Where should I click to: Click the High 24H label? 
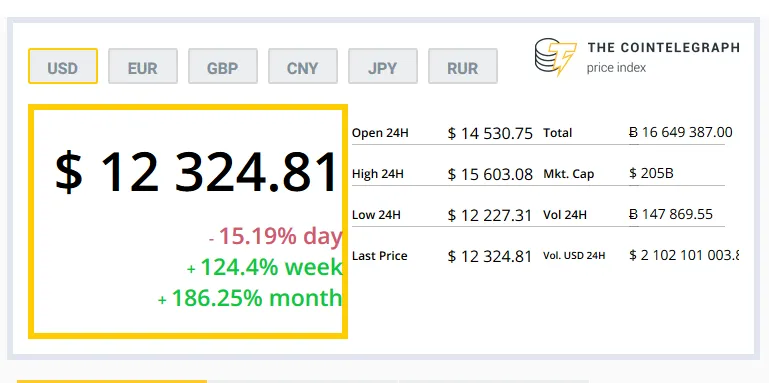click(x=378, y=174)
